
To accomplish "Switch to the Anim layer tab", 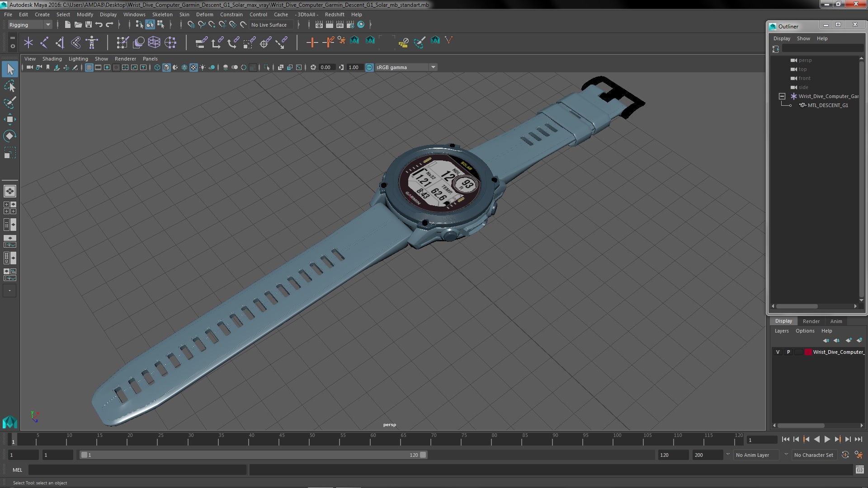I will (836, 321).
